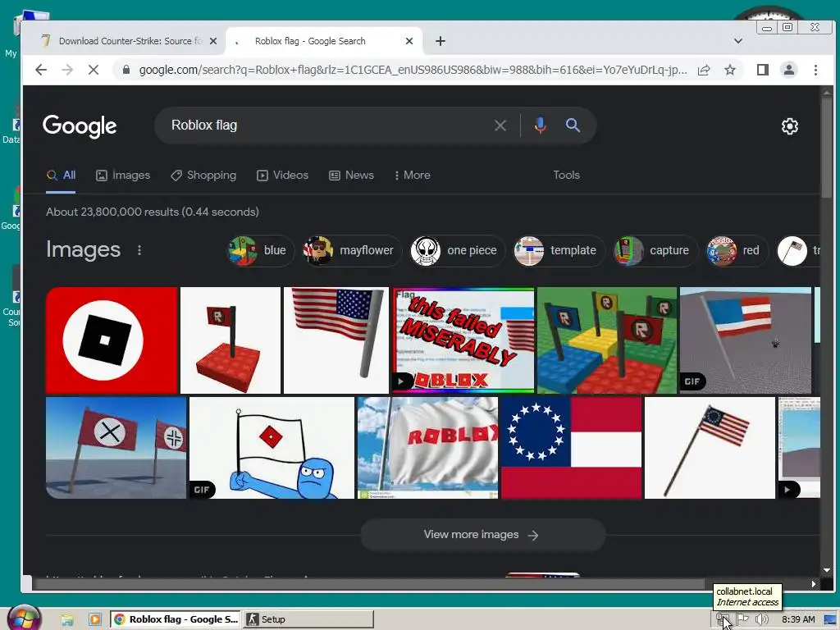Image resolution: width=840 pixels, height=630 pixels.
Task: Close the Counter-Strike download tab
Action: click(213, 41)
